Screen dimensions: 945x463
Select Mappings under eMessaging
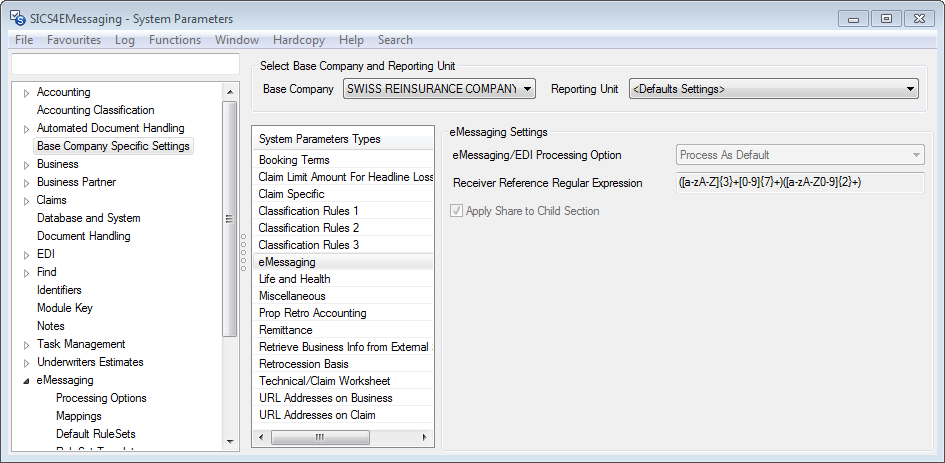79,416
